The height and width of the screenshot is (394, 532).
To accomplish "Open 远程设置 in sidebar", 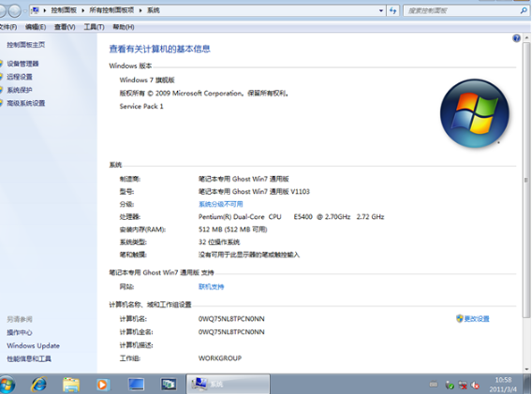I will click(x=20, y=77).
